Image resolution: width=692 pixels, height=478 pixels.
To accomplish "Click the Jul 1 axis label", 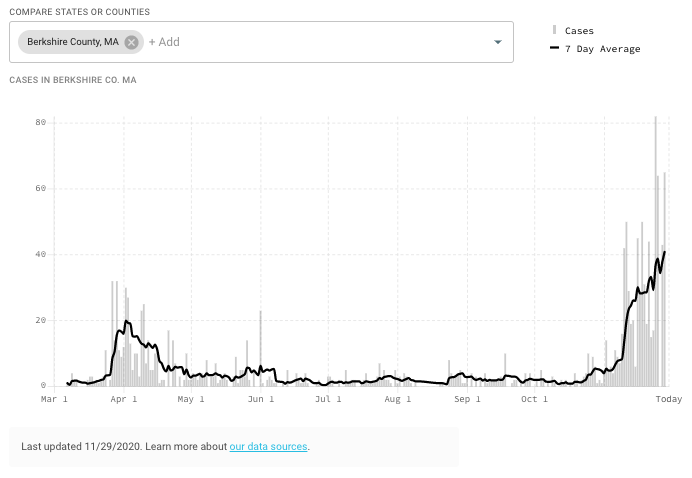I will tap(328, 399).
